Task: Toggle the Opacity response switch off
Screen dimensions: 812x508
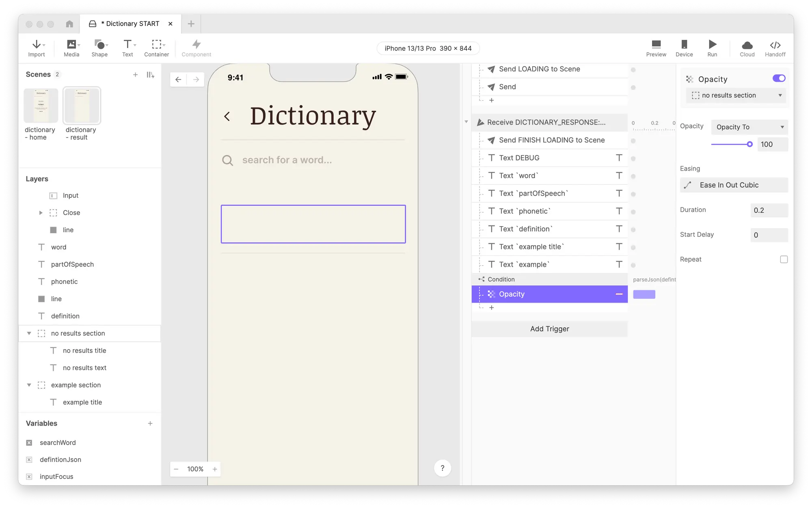Action: tap(779, 78)
